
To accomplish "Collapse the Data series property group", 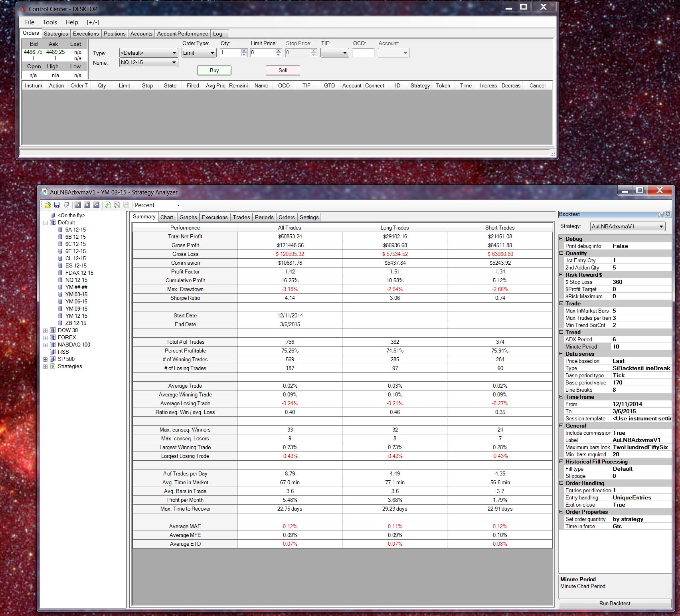I will click(561, 354).
